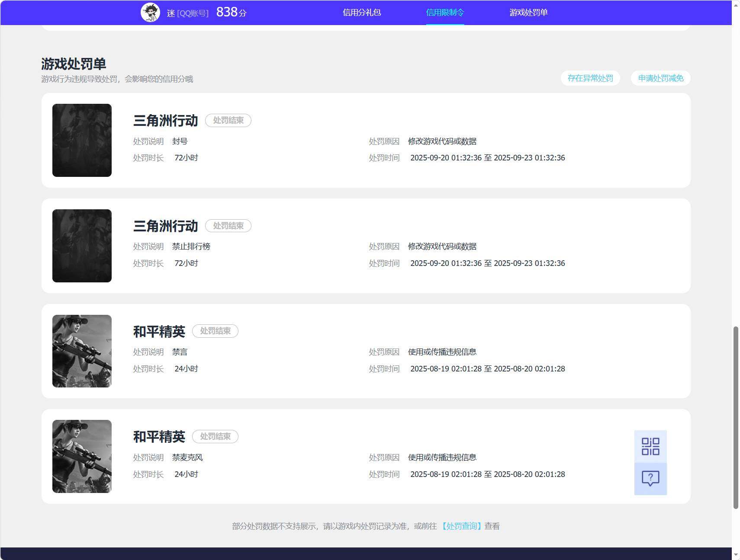Viewport: 740px width, 560px height.
Task: Open the QR code floating icon
Action: point(650,446)
